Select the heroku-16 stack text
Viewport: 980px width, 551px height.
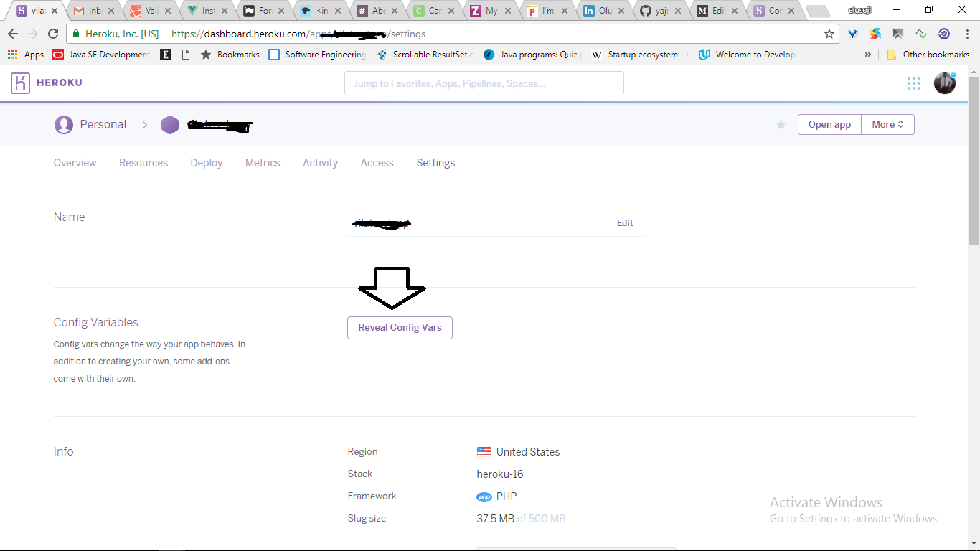point(500,474)
